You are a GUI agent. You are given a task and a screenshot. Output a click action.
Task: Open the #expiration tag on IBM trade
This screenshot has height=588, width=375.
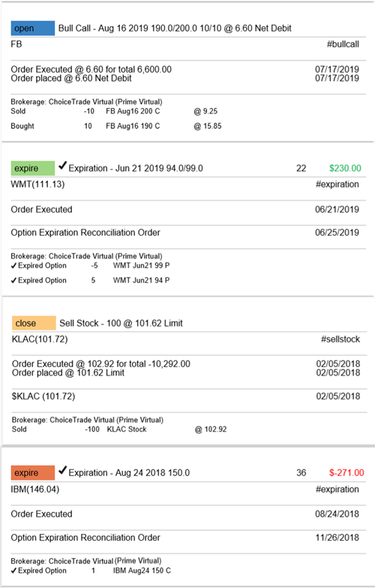click(337, 490)
